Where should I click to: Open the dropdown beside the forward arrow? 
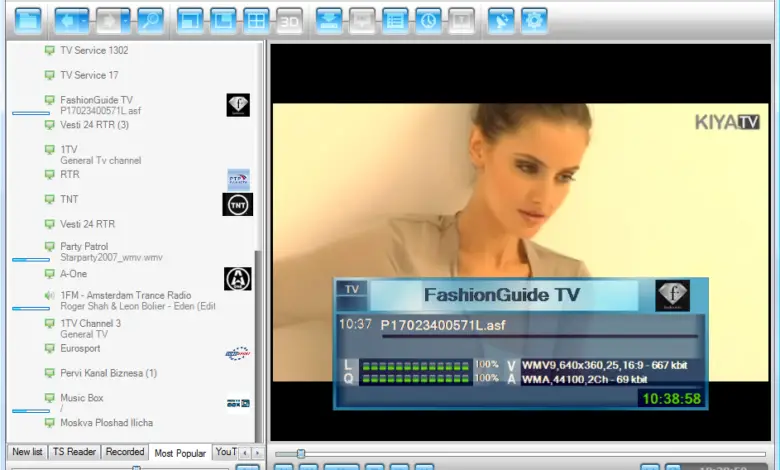coord(126,21)
